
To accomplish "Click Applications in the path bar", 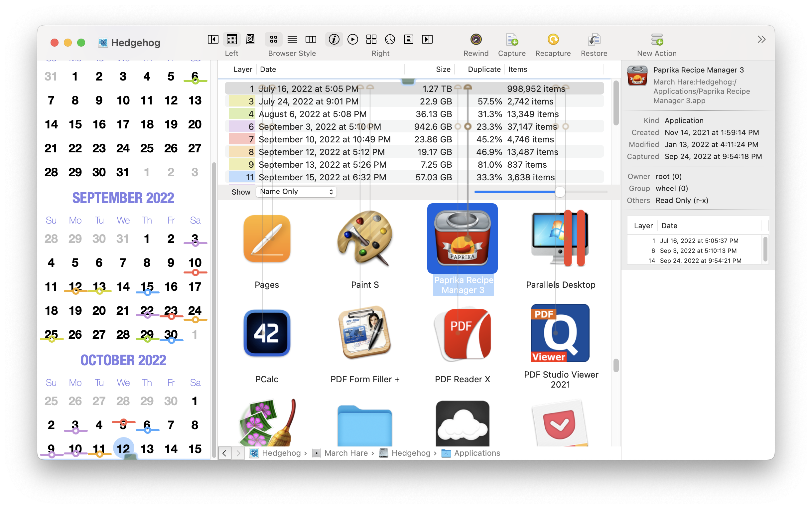I will coord(476,453).
